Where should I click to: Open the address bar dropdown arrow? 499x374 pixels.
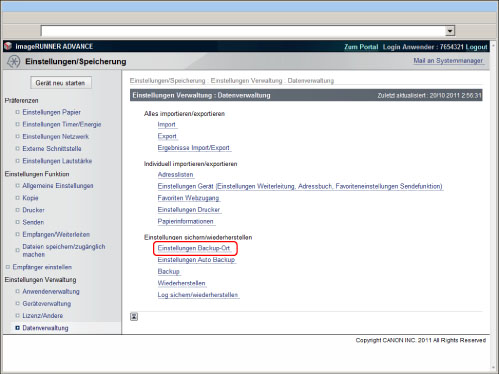coord(450,31)
